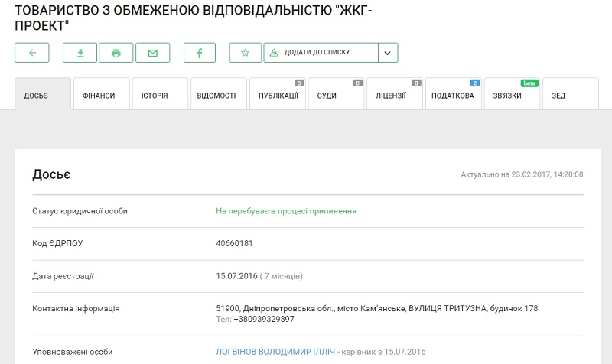Screen dimensions: 612x364
Task: Click the company name title 'ЖКГ-ПРОЕКТ'
Action: [194, 18]
